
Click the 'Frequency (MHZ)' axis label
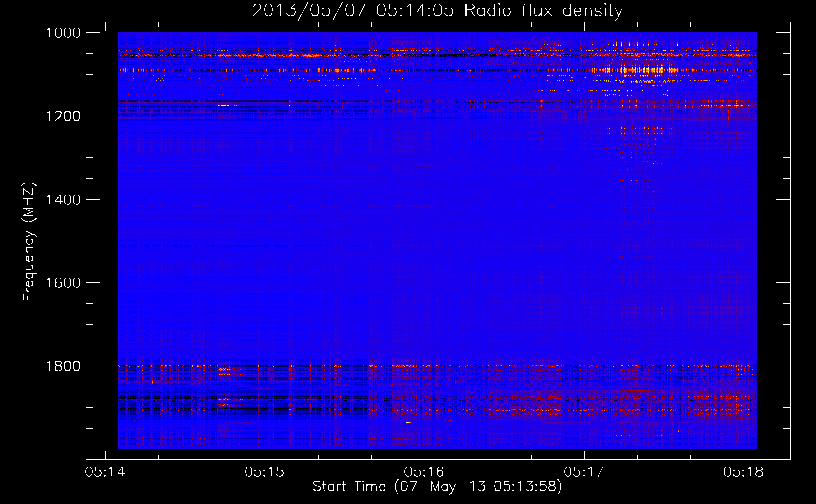click(29, 242)
